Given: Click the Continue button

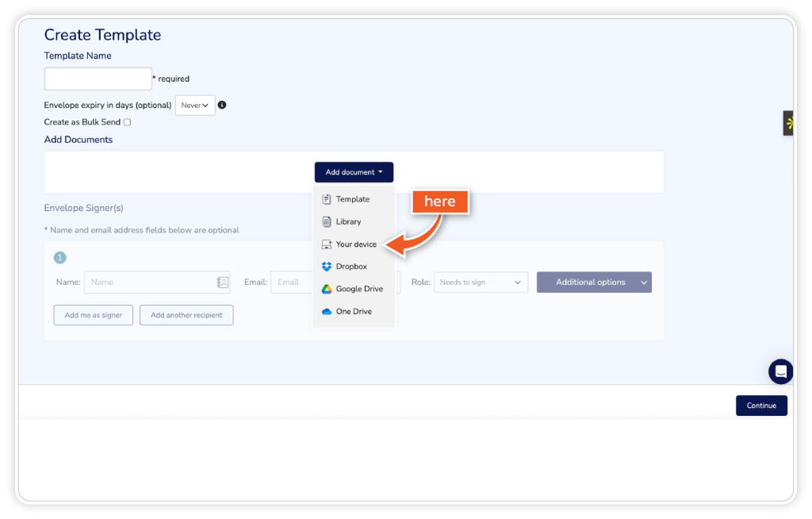Looking at the screenshot, I should pyautogui.click(x=761, y=406).
